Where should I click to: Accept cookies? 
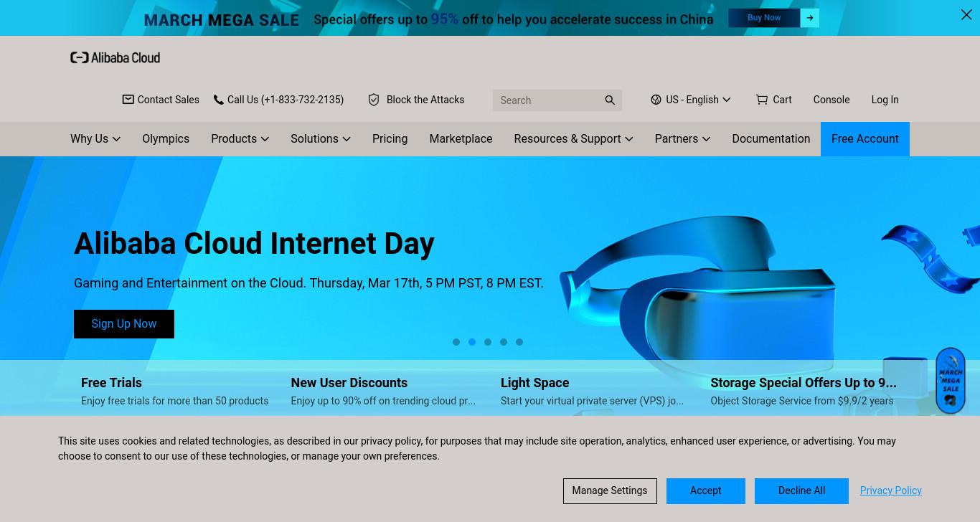[x=706, y=490]
